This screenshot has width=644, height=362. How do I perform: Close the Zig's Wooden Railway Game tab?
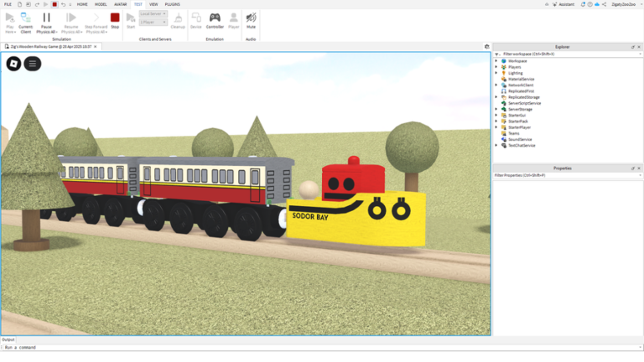(x=96, y=47)
